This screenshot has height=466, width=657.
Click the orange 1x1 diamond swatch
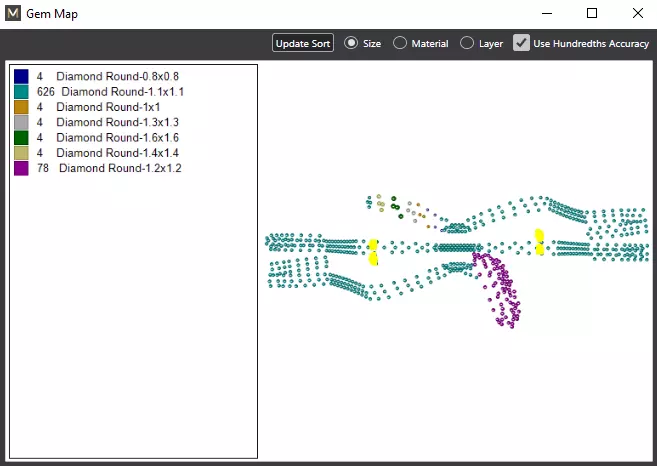point(21,107)
